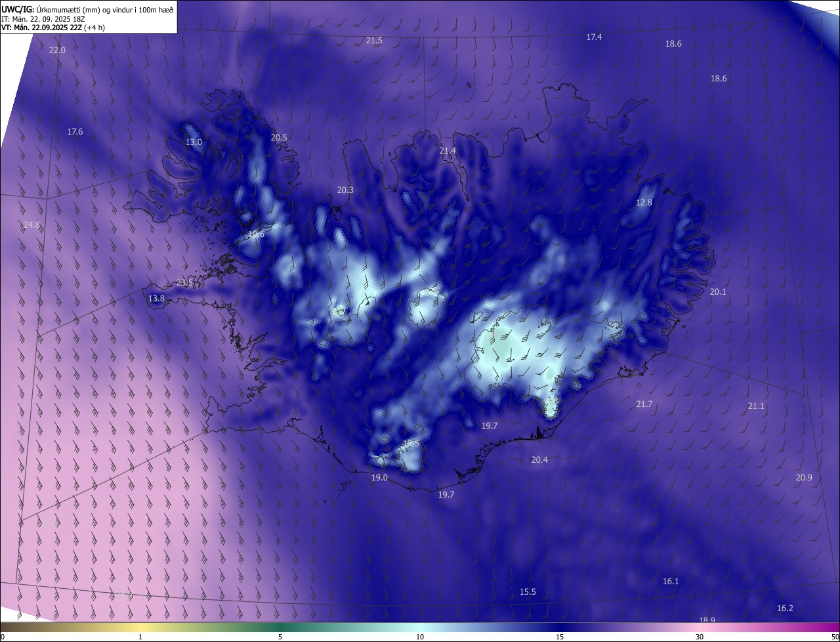Select the 22.0 wind value label

pyautogui.click(x=57, y=51)
